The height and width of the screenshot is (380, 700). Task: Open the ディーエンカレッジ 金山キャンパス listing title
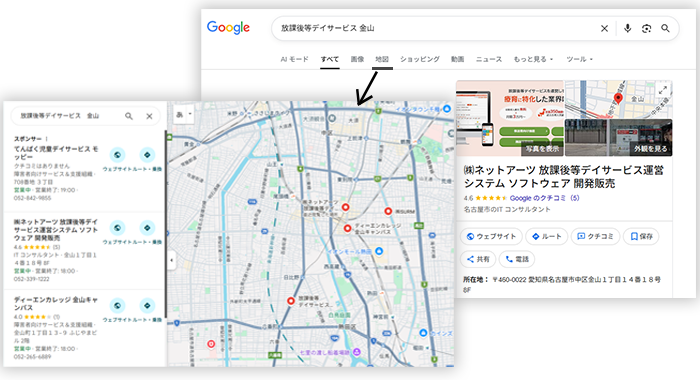point(56,304)
